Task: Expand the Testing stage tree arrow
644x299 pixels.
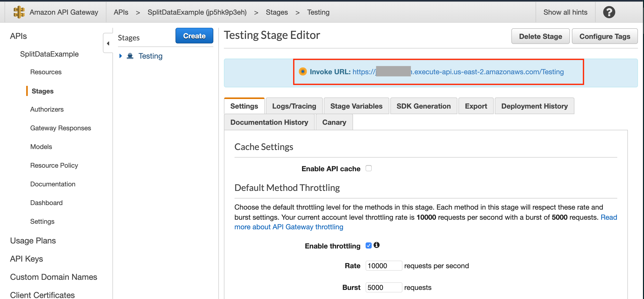Action: pyautogui.click(x=121, y=56)
